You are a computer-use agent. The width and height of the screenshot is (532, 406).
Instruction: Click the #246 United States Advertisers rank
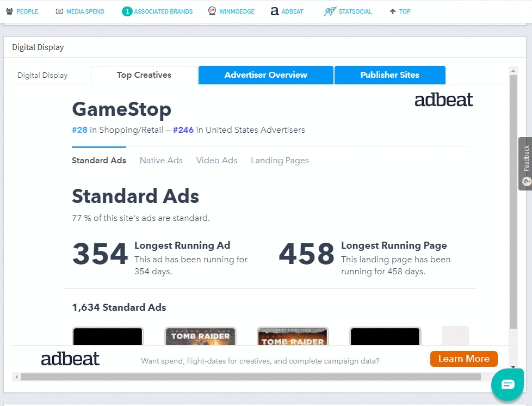[x=183, y=130]
